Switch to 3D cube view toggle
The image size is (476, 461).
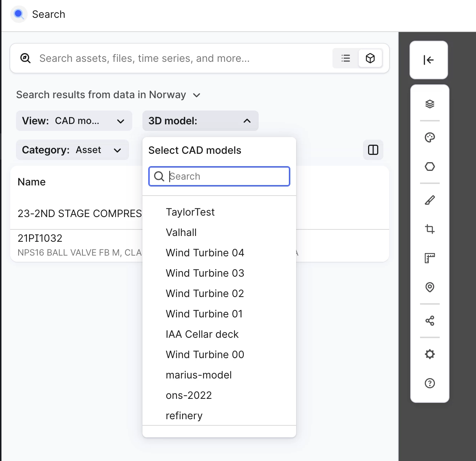(370, 58)
